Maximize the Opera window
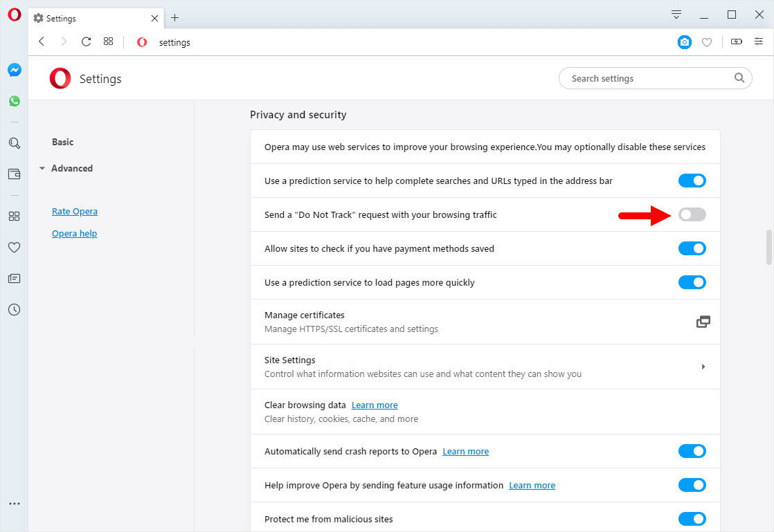Viewport: 774px width, 532px height. click(732, 15)
